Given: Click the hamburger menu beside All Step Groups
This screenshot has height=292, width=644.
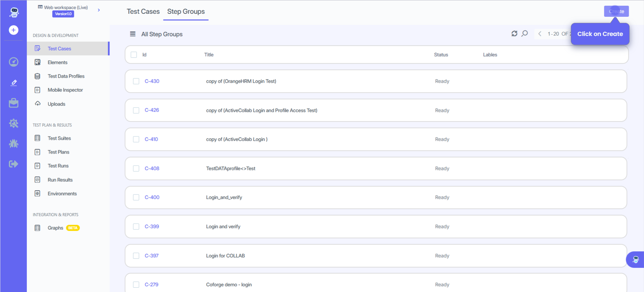Looking at the screenshot, I should point(133,34).
